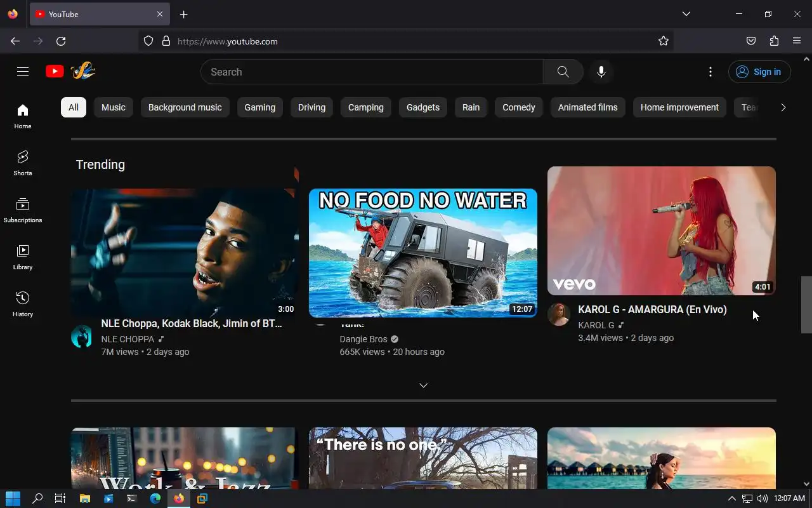Click the site padlock security icon
Viewport: 812px width, 508px height.
pyautogui.click(x=166, y=41)
